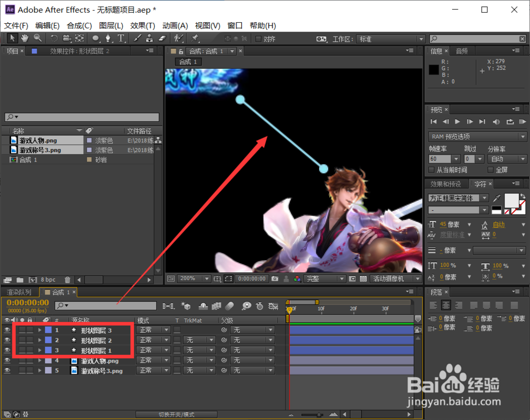Viewport: 530px width, 420px height.
Task: Hide layer 游戏人物.png with eye icon
Action: (7, 360)
